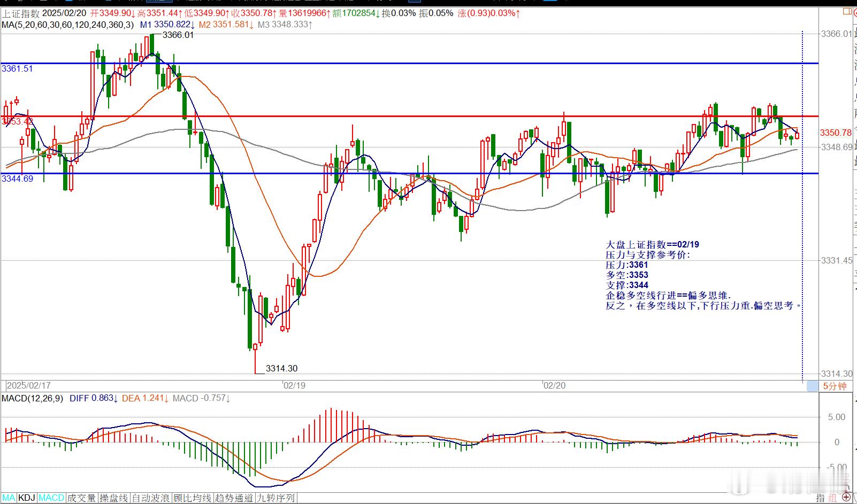Click the 3366.01 high price marker
Viewport: 857px width, 504px height.
tap(178, 35)
